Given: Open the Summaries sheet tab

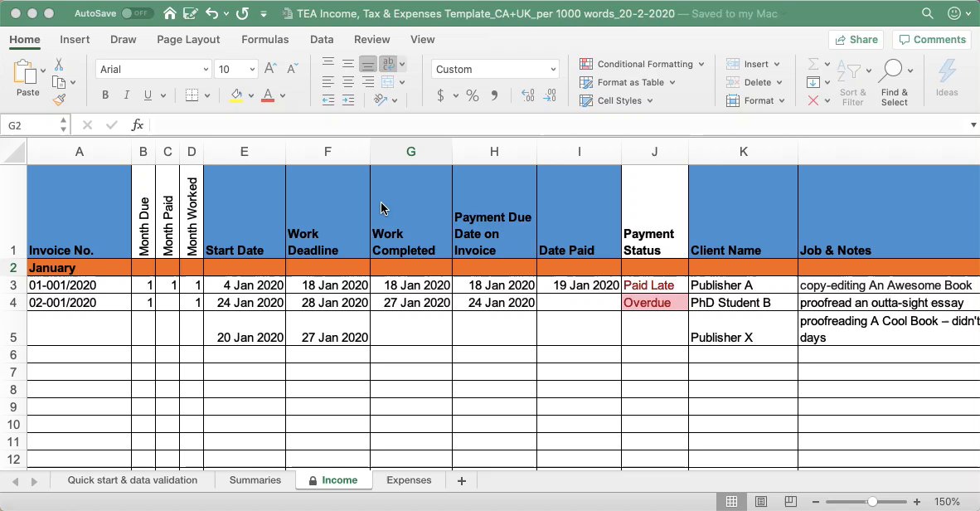Looking at the screenshot, I should [255, 480].
